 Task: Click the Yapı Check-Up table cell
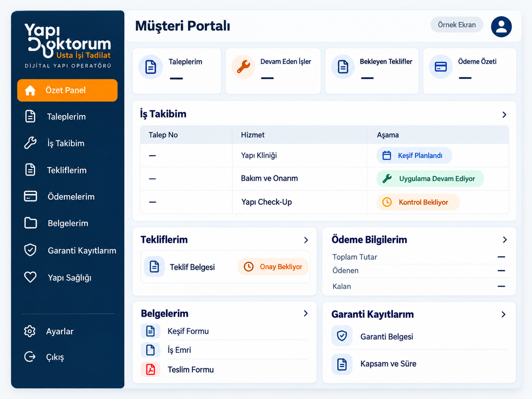click(300, 202)
